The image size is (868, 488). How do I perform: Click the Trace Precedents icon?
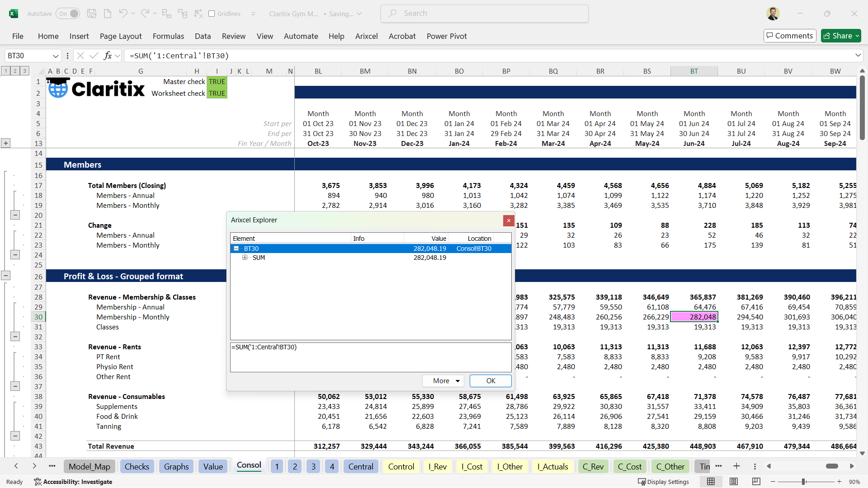click(166, 14)
